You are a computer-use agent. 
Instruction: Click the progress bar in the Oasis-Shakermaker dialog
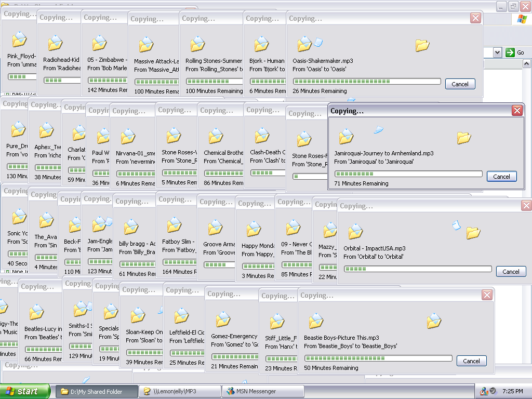click(367, 82)
